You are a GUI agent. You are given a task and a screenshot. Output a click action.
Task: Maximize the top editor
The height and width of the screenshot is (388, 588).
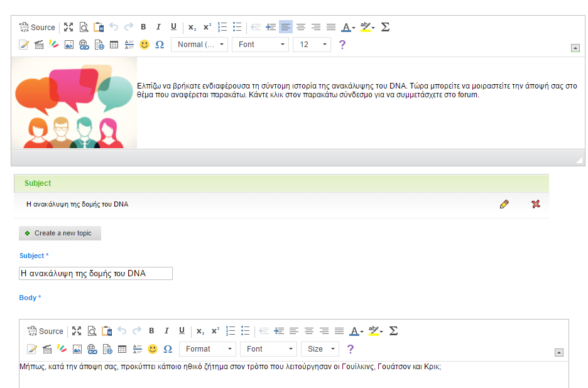(68, 27)
